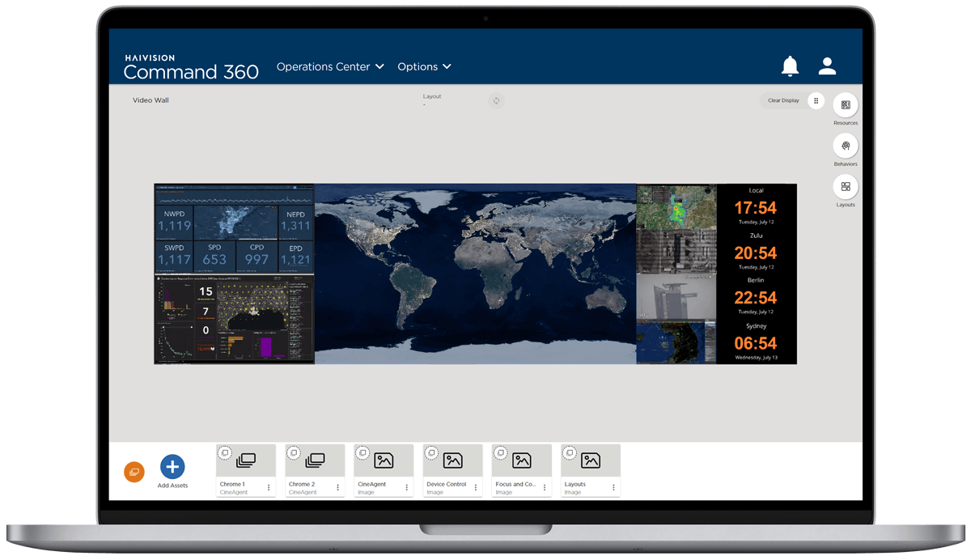Click the SWPD 1,117 stat
Screen dimensions: 971x560
pyautogui.click(x=174, y=256)
